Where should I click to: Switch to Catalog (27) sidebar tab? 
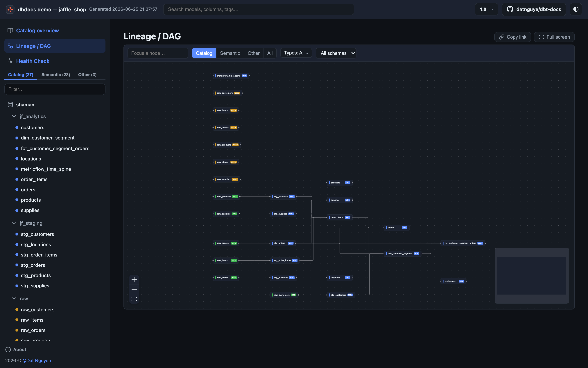[21, 75]
